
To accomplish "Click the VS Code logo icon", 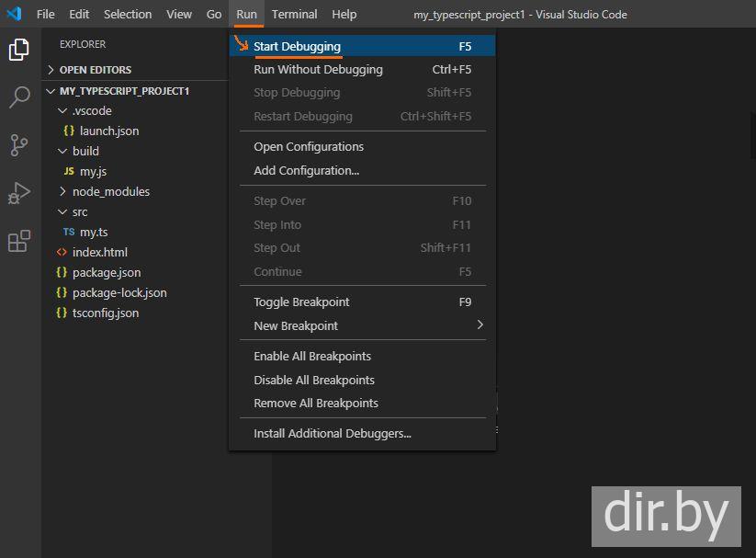I will (14, 14).
